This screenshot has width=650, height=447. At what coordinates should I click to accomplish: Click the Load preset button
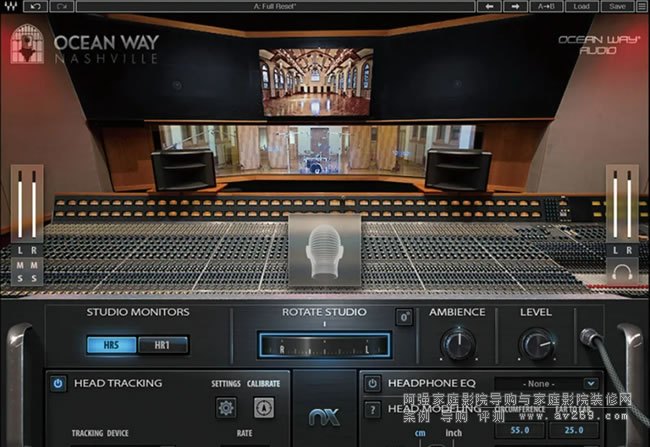click(x=582, y=6)
